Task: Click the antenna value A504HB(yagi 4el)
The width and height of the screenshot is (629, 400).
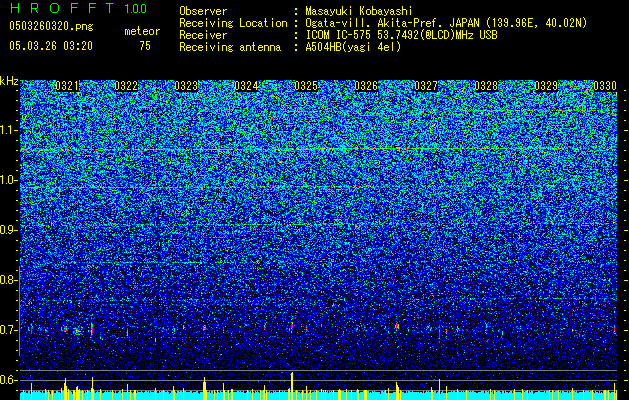Action: [x=353, y=47]
